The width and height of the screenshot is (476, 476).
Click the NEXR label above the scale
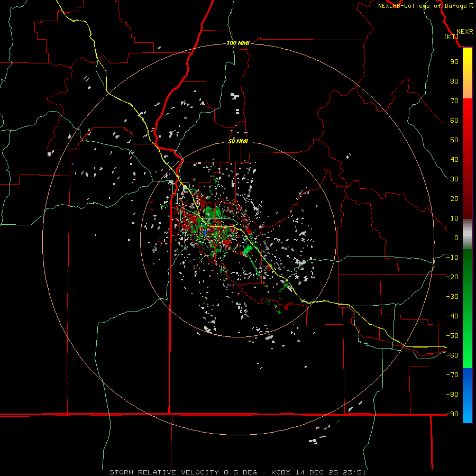(x=464, y=32)
